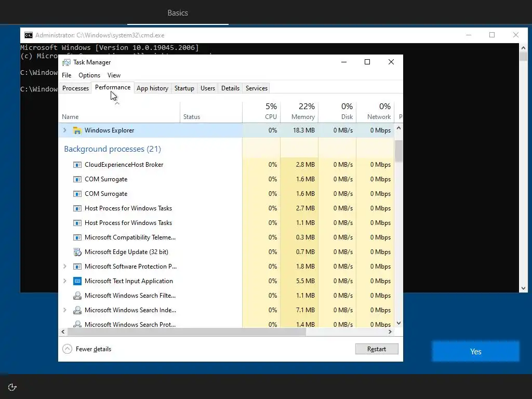Open the ease of access icon at bottom-left
The image size is (532, 399).
(x=12, y=387)
